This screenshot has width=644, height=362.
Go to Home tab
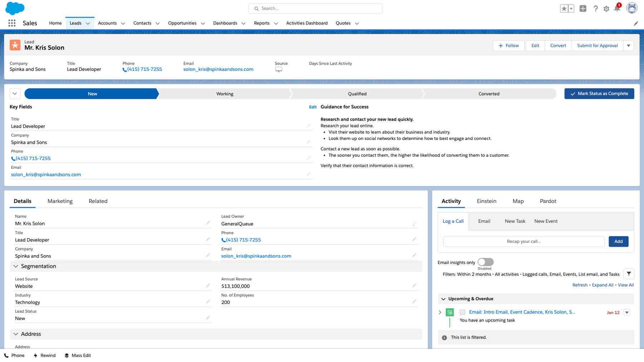pyautogui.click(x=55, y=23)
